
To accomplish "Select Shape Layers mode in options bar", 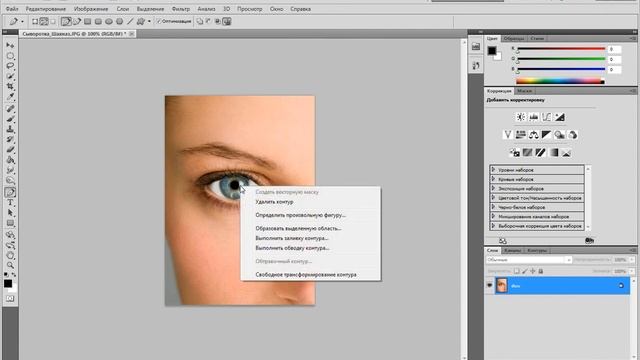I will coord(35,21).
